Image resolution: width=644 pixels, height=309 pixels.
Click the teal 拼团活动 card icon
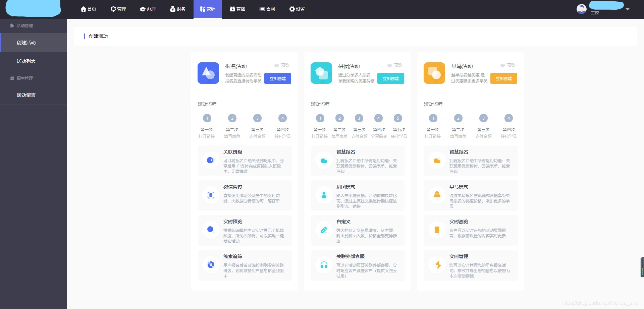[x=321, y=73]
